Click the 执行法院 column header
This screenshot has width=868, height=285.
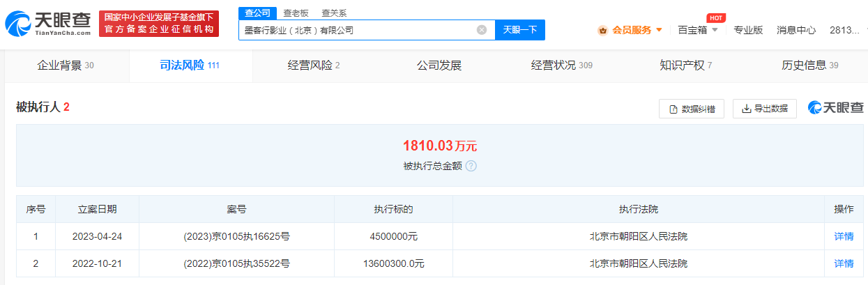click(638, 209)
